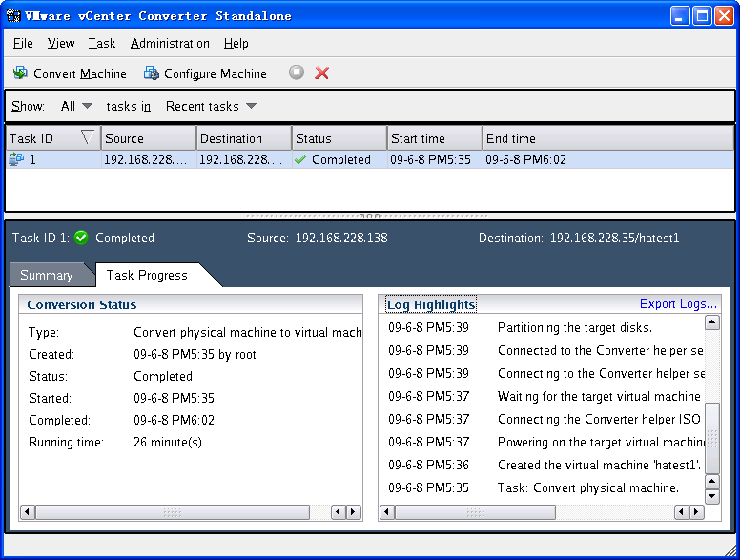Click the panel divider splitter handle
Image resolution: width=740 pixels, height=560 pixels.
pos(370,216)
